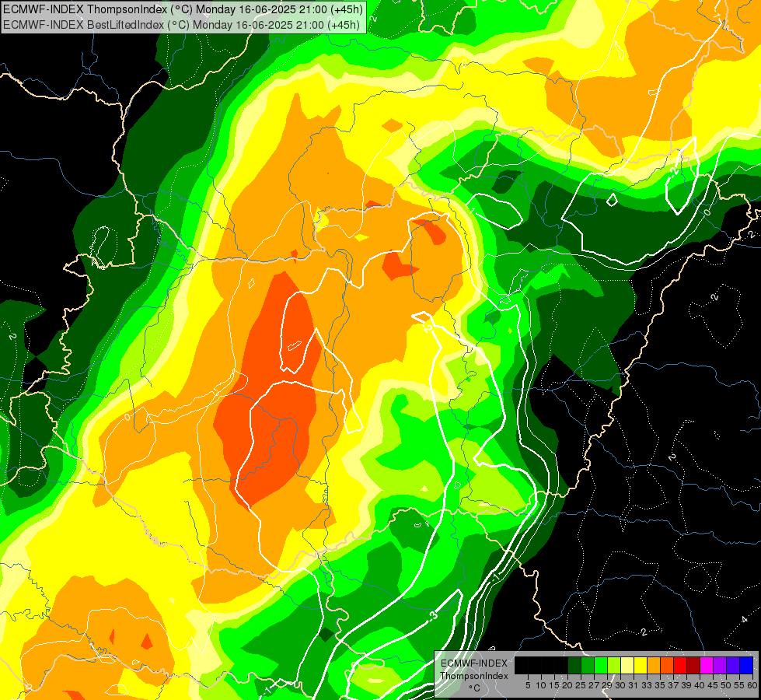Screen dimensions: 761x700
Task: Click the legend scale value '20'
Action: click(x=567, y=685)
